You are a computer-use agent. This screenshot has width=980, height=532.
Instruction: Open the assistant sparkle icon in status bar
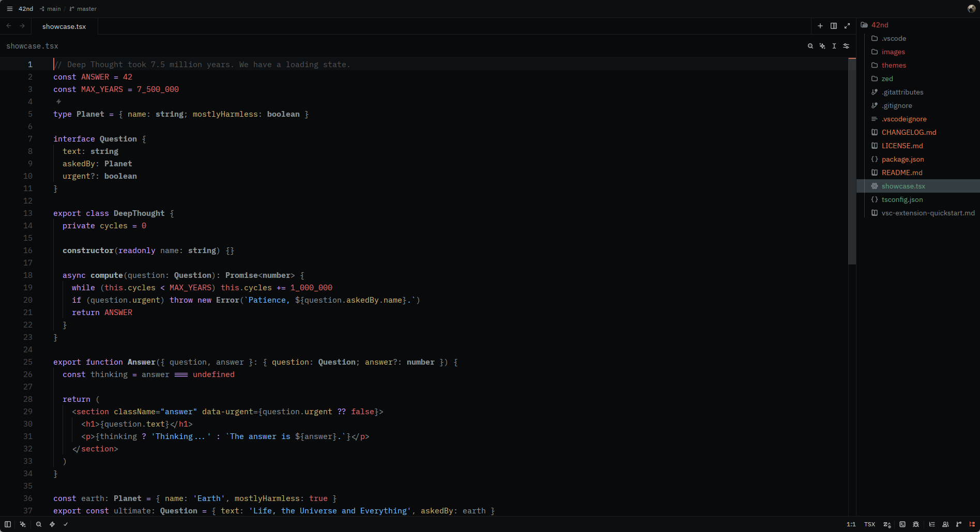click(23, 524)
